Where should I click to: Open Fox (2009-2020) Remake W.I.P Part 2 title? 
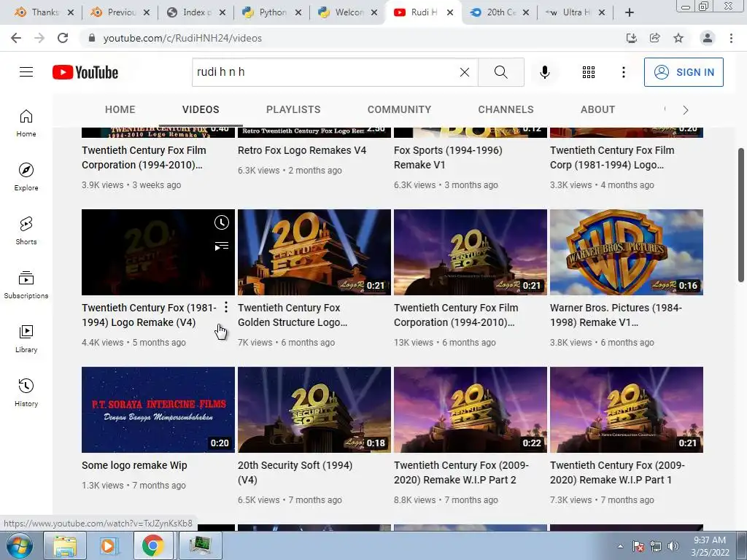point(461,472)
